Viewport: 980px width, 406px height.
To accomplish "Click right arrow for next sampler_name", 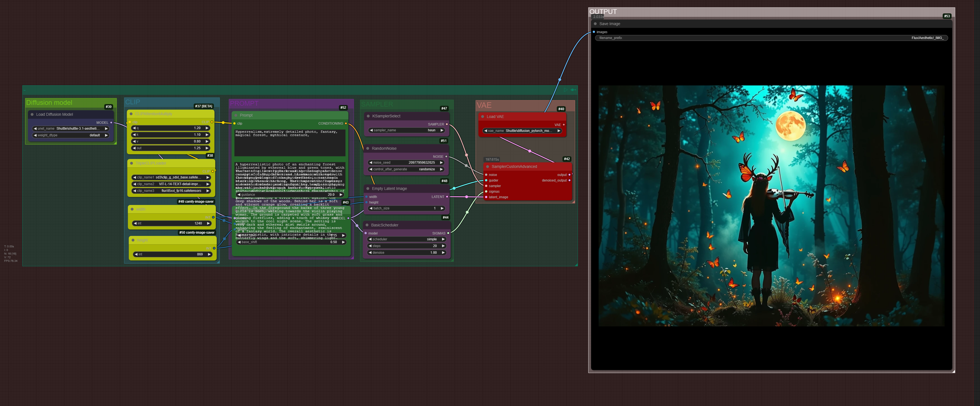I will point(442,130).
